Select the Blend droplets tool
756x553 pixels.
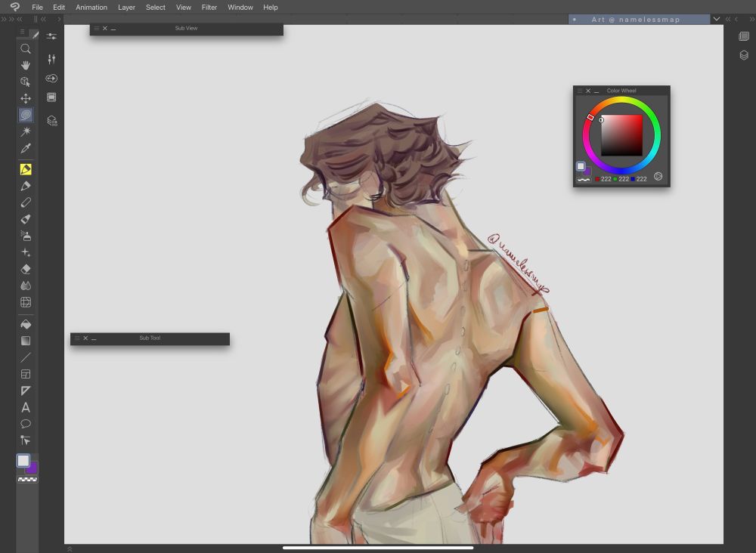click(x=26, y=286)
